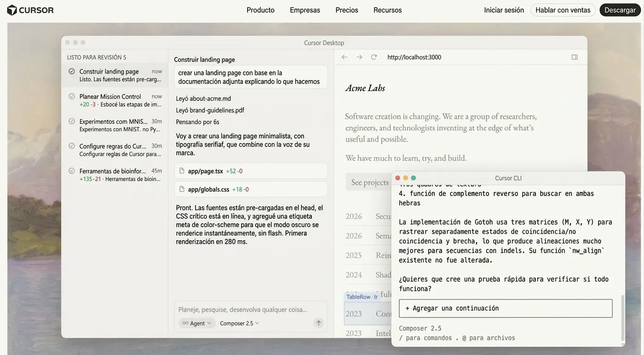Viewport: 644px width, 355px height.
Task: Select the Ferramentas de bioinformática task
Action: coord(115,175)
